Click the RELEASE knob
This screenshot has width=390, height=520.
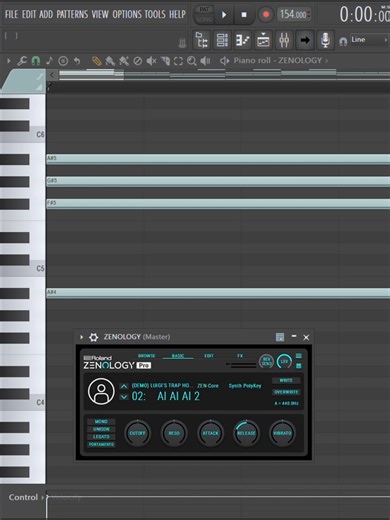tap(246, 433)
